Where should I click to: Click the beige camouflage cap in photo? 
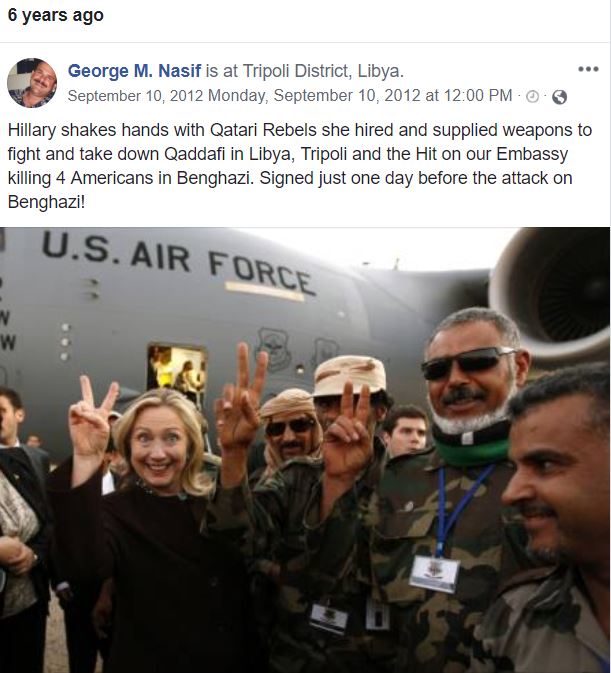pyautogui.click(x=350, y=376)
